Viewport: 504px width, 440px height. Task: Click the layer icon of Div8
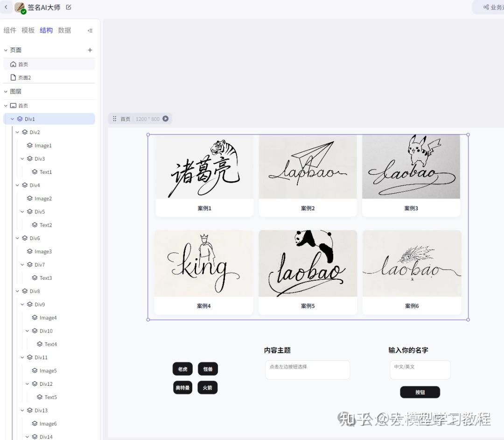[25, 291]
